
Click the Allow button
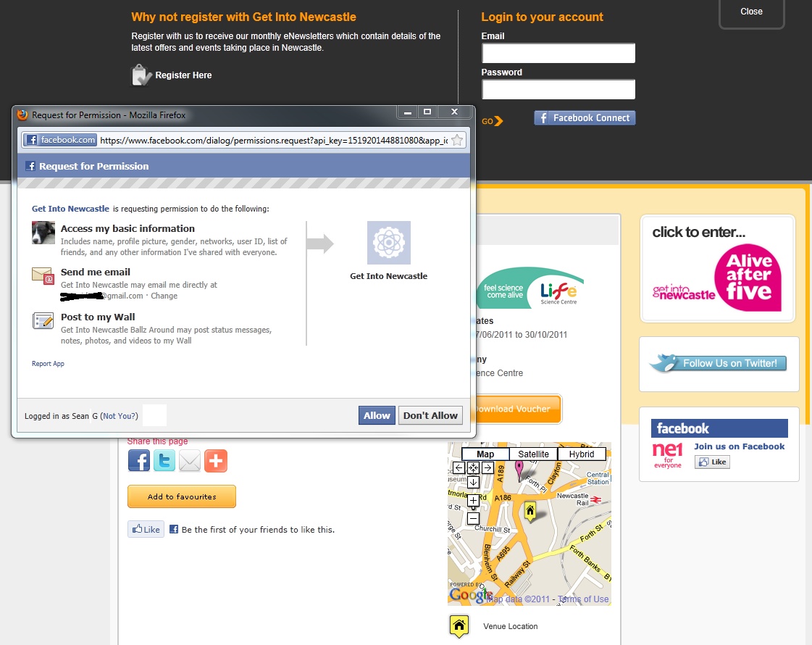click(377, 415)
